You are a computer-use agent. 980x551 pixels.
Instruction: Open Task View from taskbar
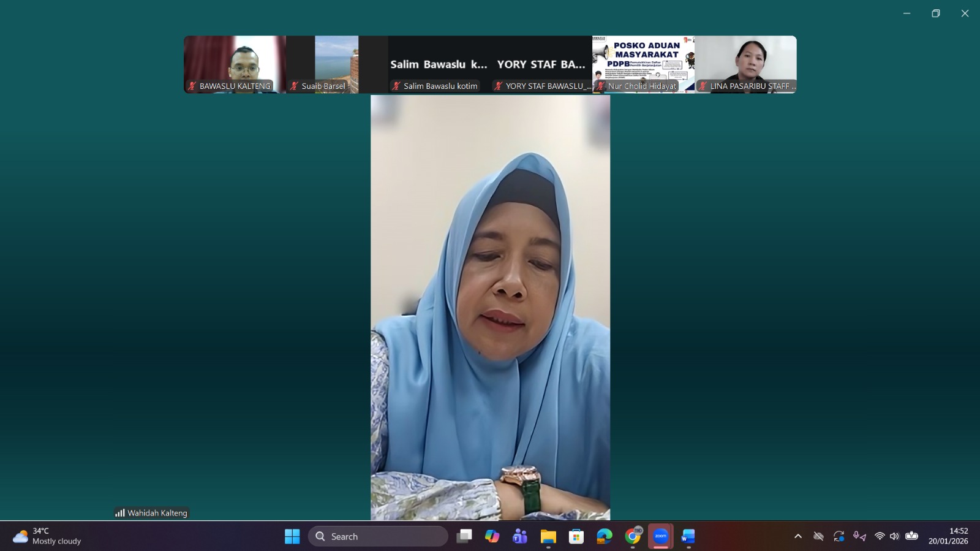click(x=464, y=536)
